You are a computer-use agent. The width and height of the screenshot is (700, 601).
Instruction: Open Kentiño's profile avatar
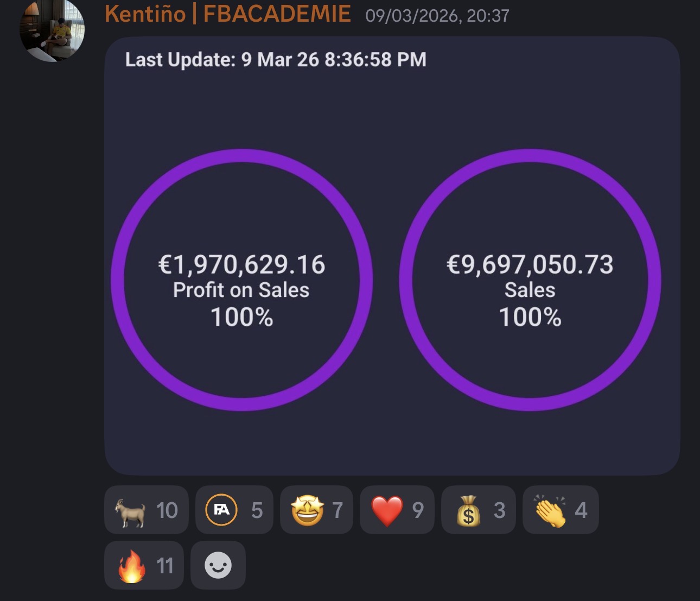[x=52, y=30]
